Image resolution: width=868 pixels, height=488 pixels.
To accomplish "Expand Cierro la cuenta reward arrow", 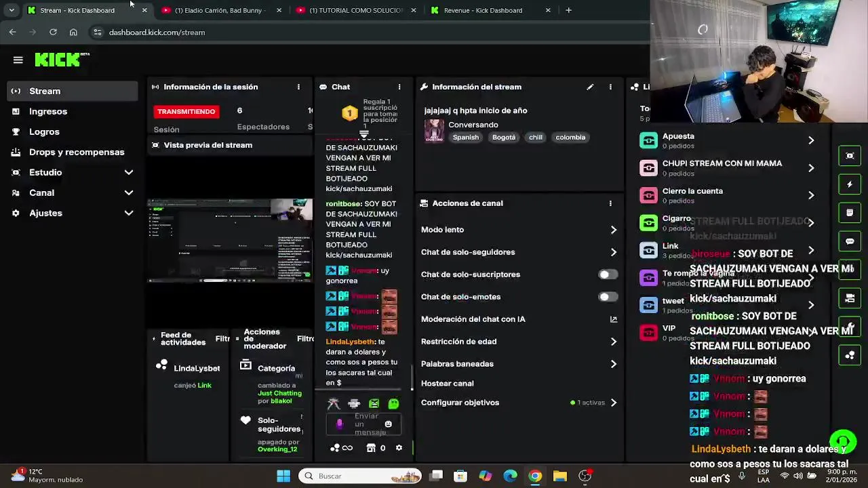I will click(811, 195).
